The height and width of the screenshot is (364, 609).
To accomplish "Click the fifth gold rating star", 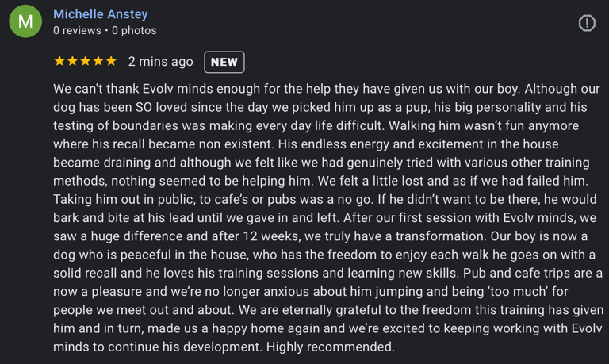I will pyautogui.click(x=111, y=61).
